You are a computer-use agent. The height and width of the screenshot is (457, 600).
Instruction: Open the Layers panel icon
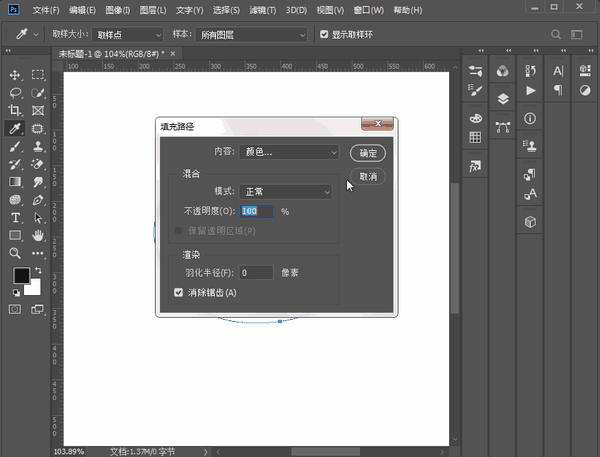point(503,99)
